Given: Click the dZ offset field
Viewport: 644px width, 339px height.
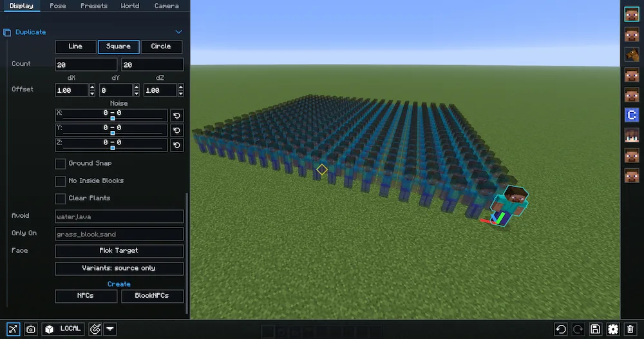Looking at the screenshot, I should [160, 90].
